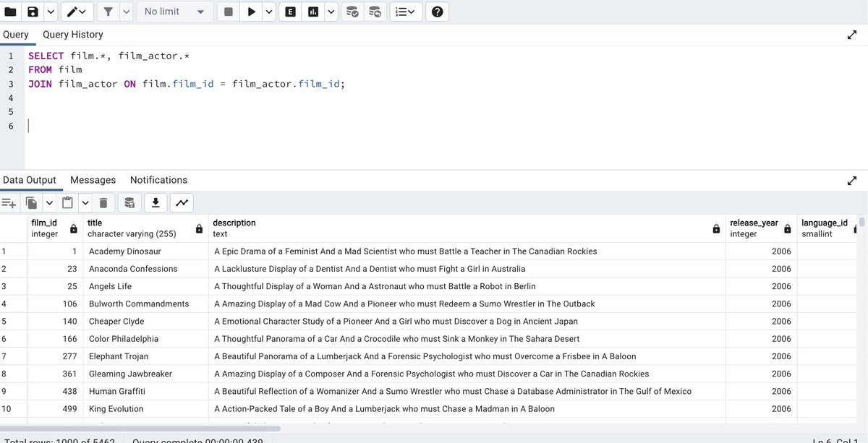Click the lock icon in film_id header
The width and height of the screenshot is (868, 443).
74,228
